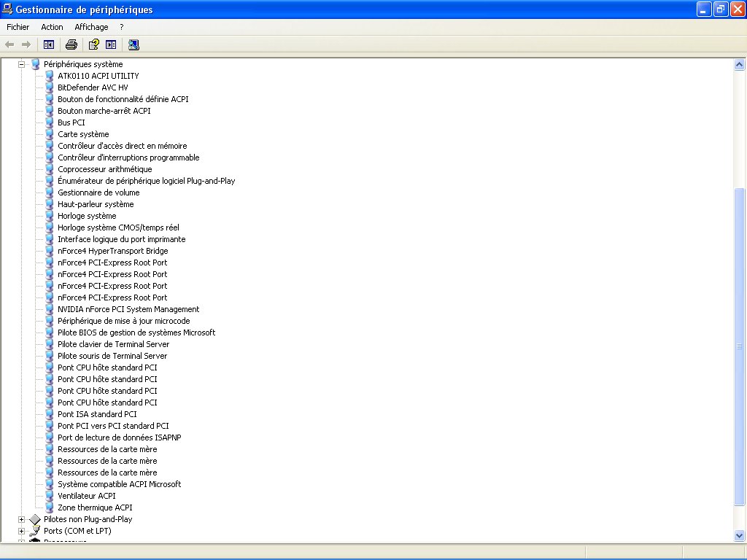Open Help with the question-mark toolbar icon
Screen dimensions: 747x560
[x=94, y=44]
